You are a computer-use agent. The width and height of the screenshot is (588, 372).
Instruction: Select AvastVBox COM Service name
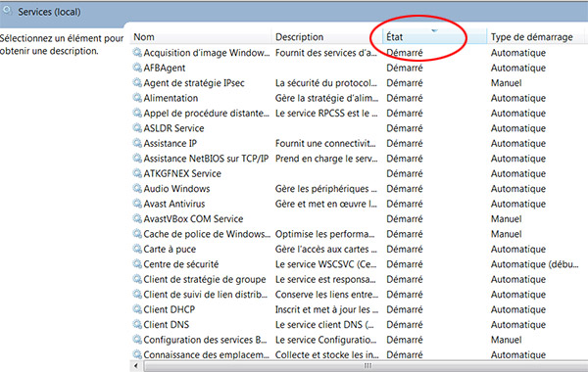coord(193,218)
